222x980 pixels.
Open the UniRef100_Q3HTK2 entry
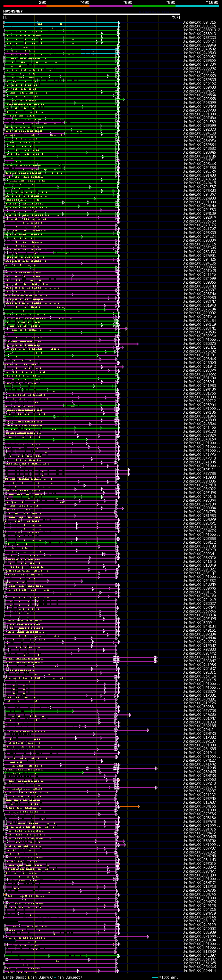(x=199, y=883)
